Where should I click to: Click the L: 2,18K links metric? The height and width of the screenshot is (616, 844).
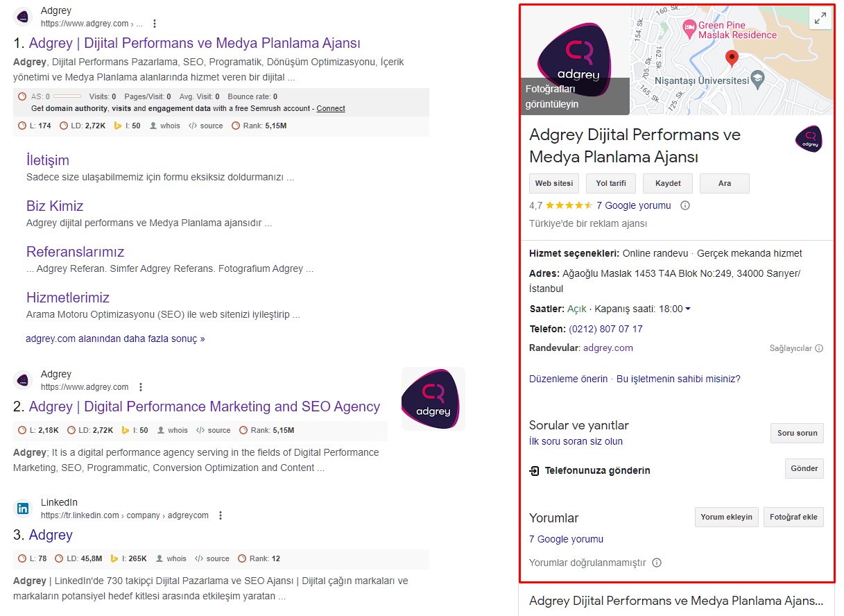(x=38, y=430)
